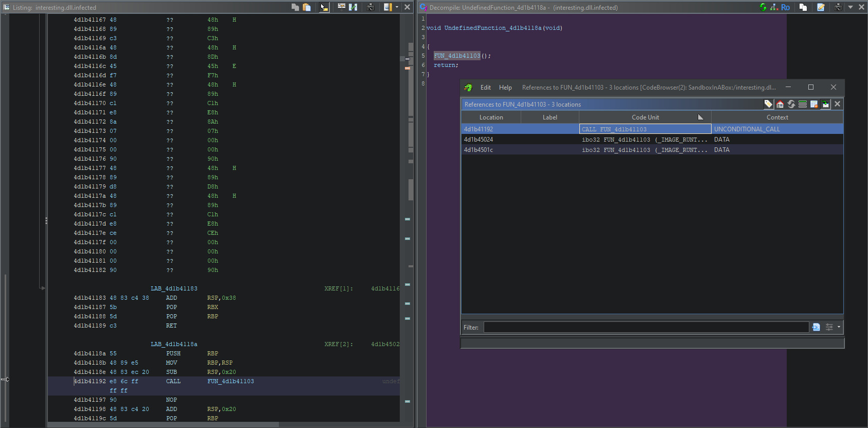This screenshot has width=868, height=428.
Task: Sort references by the Context column
Action: (x=777, y=117)
